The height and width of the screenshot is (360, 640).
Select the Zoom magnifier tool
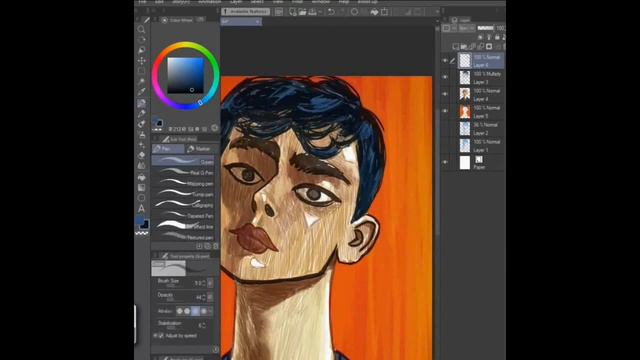pyautogui.click(x=141, y=29)
